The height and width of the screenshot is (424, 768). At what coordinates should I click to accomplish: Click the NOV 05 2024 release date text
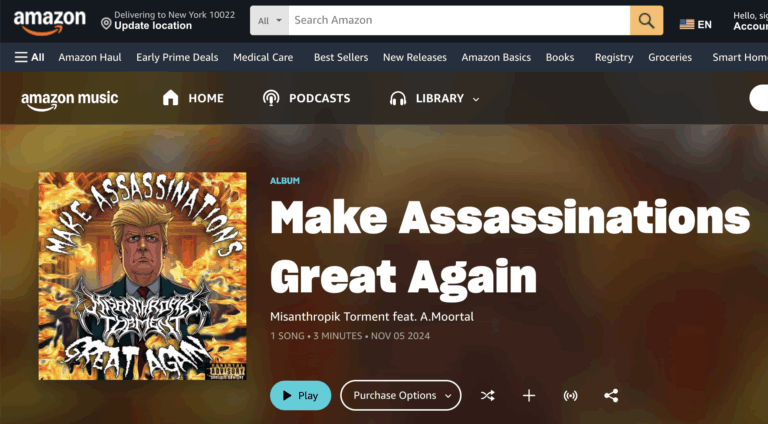(400, 336)
